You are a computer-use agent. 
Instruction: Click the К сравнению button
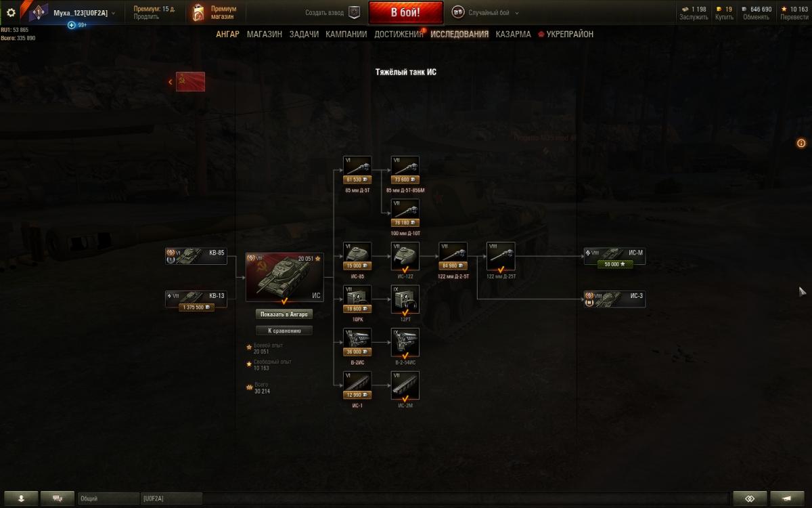click(x=284, y=331)
